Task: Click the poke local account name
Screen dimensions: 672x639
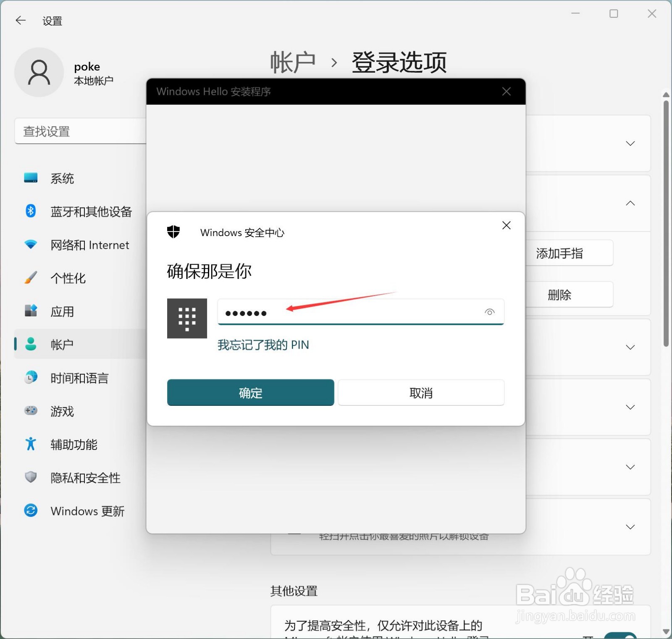Action: click(x=87, y=67)
